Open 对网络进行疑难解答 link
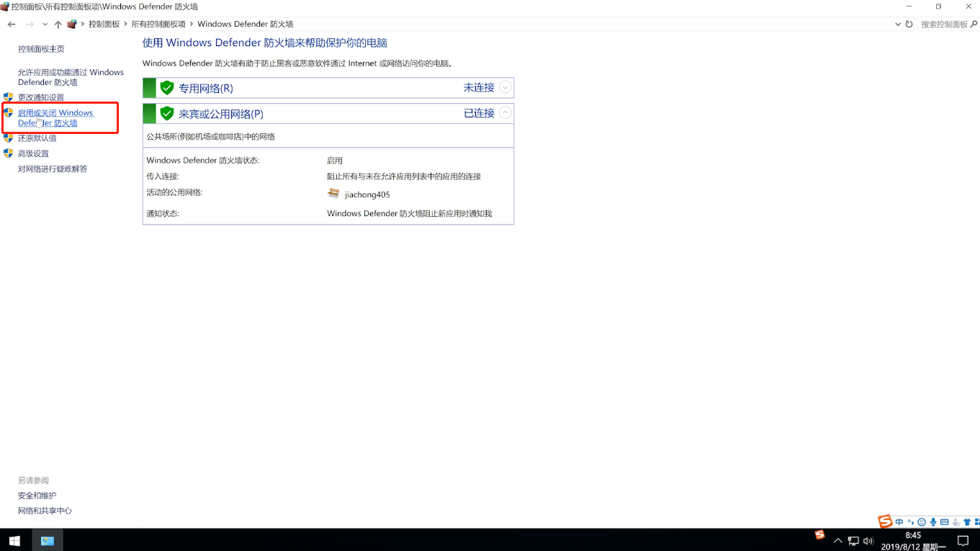The height and width of the screenshot is (551, 980). point(53,169)
